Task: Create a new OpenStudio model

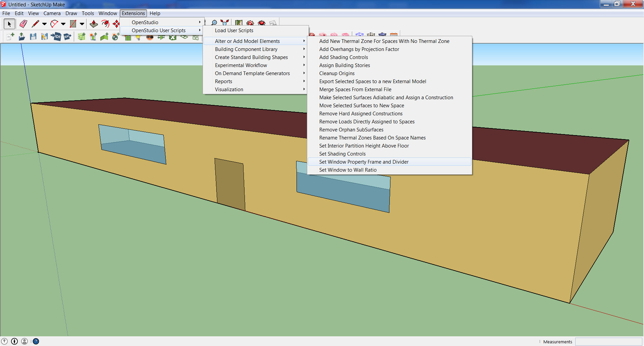Action: [9, 37]
